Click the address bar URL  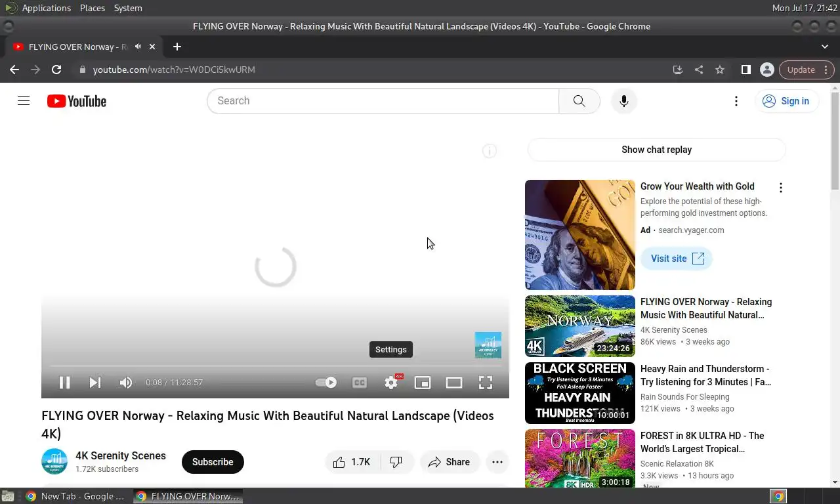tap(174, 70)
